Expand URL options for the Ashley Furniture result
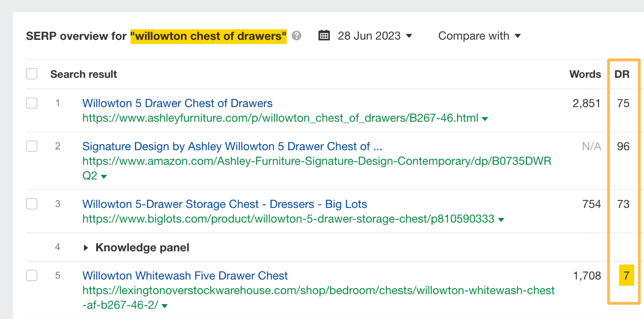 [x=485, y=118]
